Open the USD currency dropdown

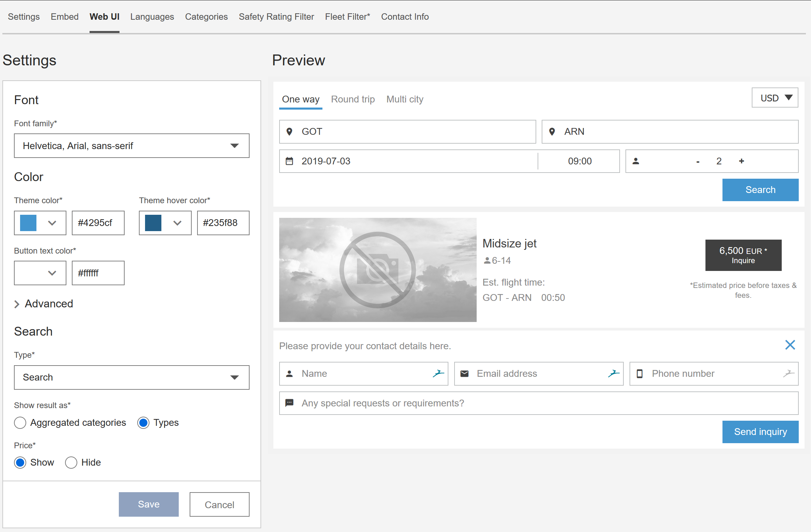click(775, 98)
